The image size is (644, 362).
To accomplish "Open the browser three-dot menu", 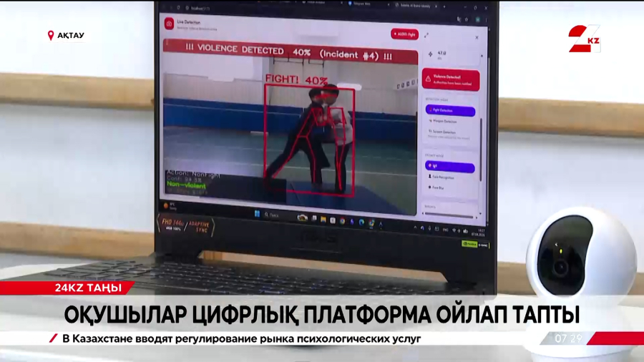I will 485,20.
